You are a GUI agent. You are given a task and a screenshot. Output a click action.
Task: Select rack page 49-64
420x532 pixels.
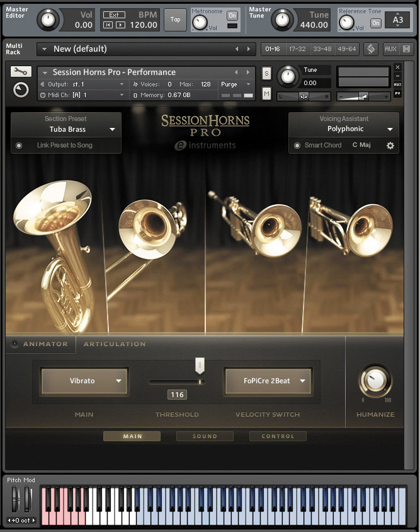click(346, 49)
